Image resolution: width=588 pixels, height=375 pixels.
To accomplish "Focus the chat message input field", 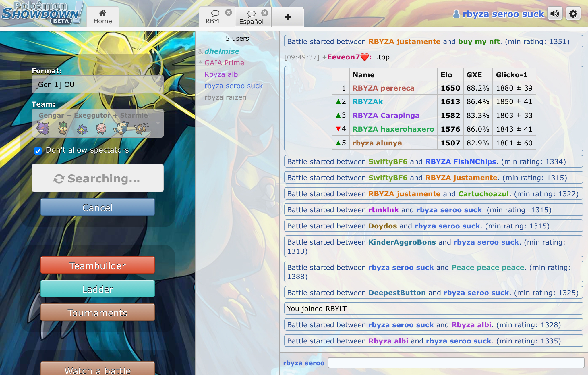I will 456,363.
